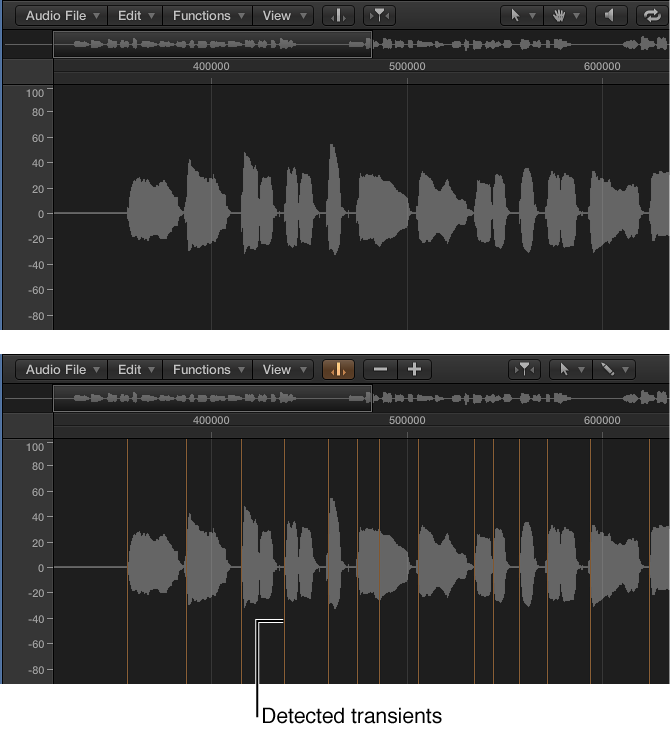Open Edit menu in upper editor
670x734 pixels.
135,16
